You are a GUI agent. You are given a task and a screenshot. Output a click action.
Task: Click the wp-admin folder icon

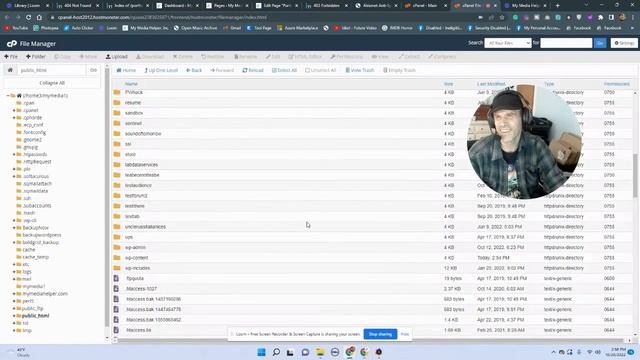click(x=117, y=247)
